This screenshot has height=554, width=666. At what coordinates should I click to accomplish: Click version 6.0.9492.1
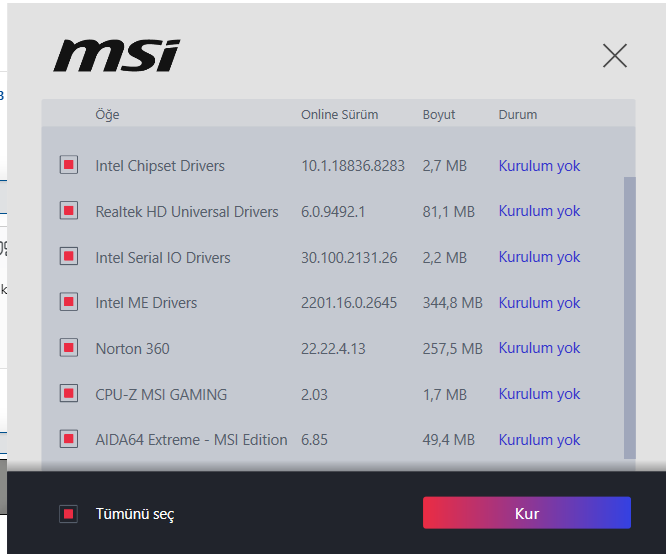[333, 212]
